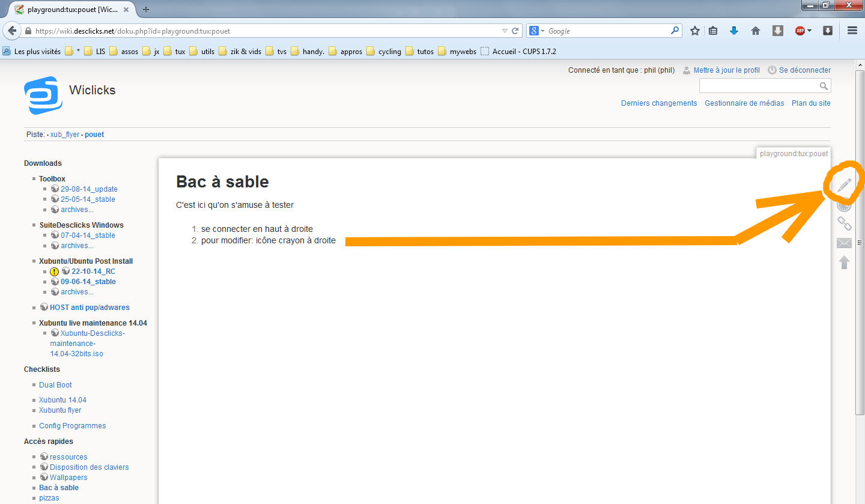
Task: Go to the browser home page icon
Action: (756, 31)
